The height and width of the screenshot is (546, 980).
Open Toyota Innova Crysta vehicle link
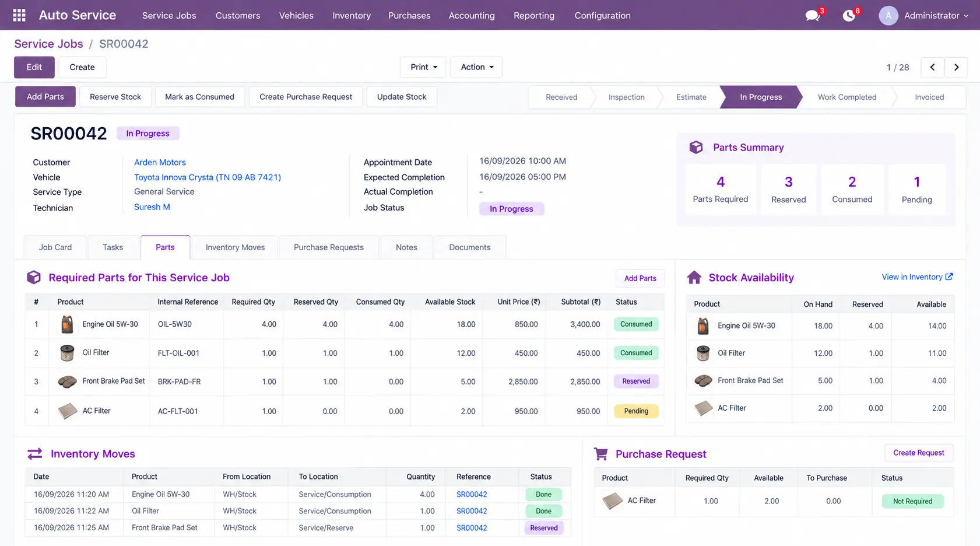(208, 177)
